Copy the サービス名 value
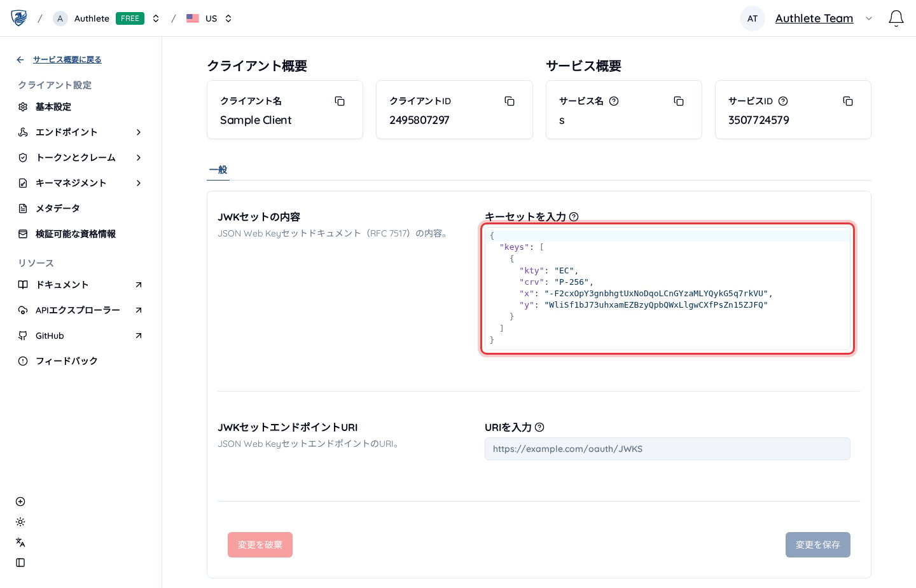 coord(679,101)
